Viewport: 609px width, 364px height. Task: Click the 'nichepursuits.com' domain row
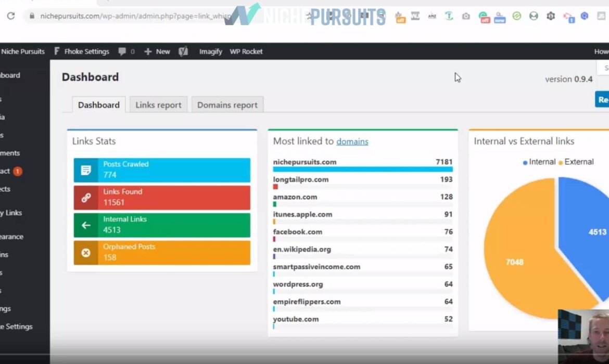point(363,164)
